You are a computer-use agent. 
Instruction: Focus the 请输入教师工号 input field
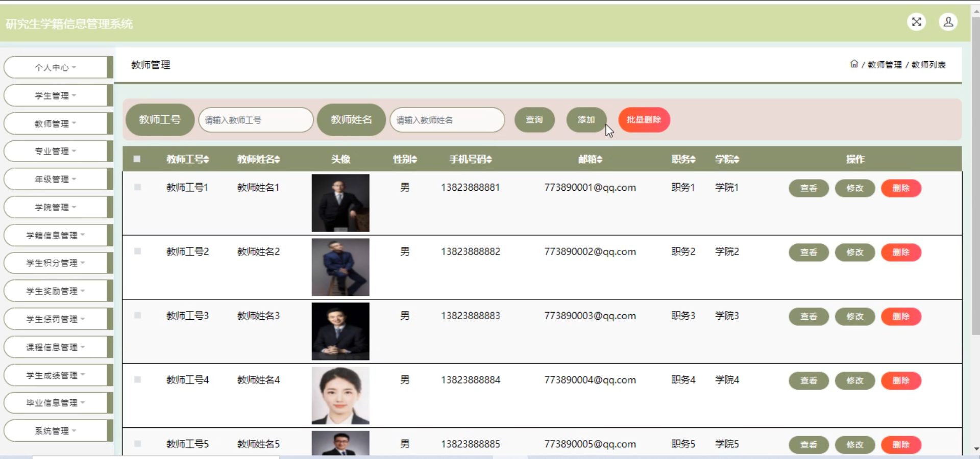pyautogui.click(x=256, y=120)
